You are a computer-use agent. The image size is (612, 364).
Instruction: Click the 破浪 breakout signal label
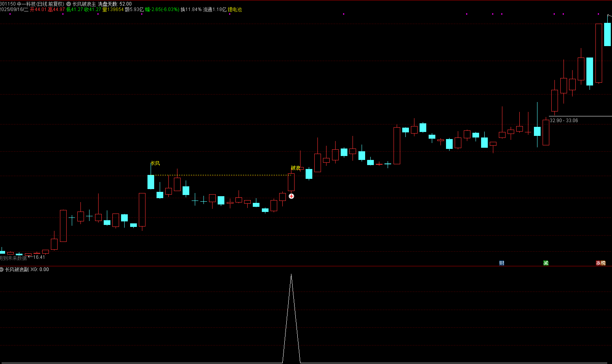click(296, 168)
